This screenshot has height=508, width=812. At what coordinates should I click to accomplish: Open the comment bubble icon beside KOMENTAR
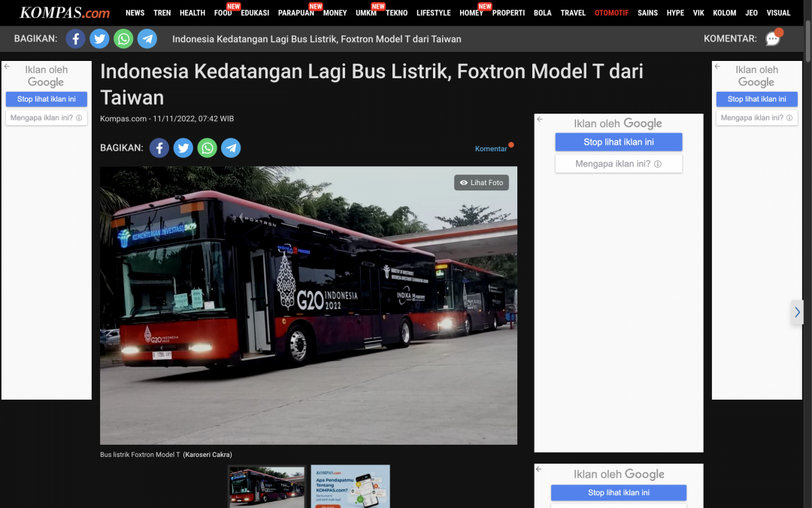coord(773,38)
